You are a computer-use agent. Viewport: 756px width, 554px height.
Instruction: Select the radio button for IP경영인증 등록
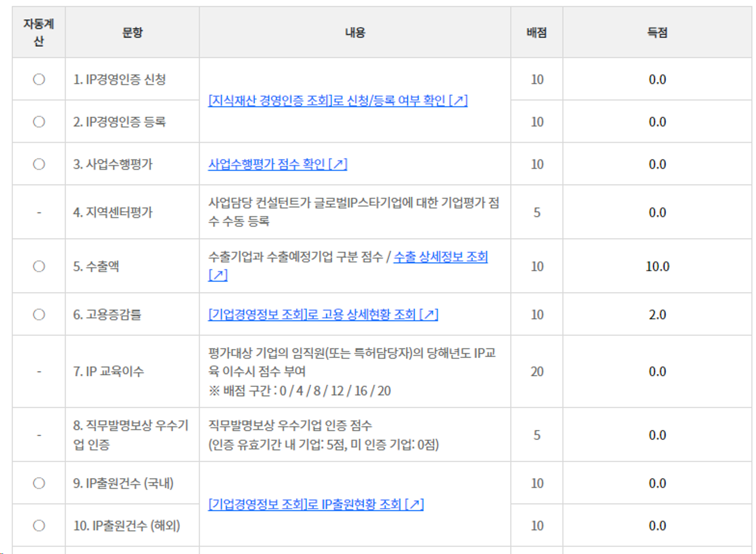pos(39,122)
